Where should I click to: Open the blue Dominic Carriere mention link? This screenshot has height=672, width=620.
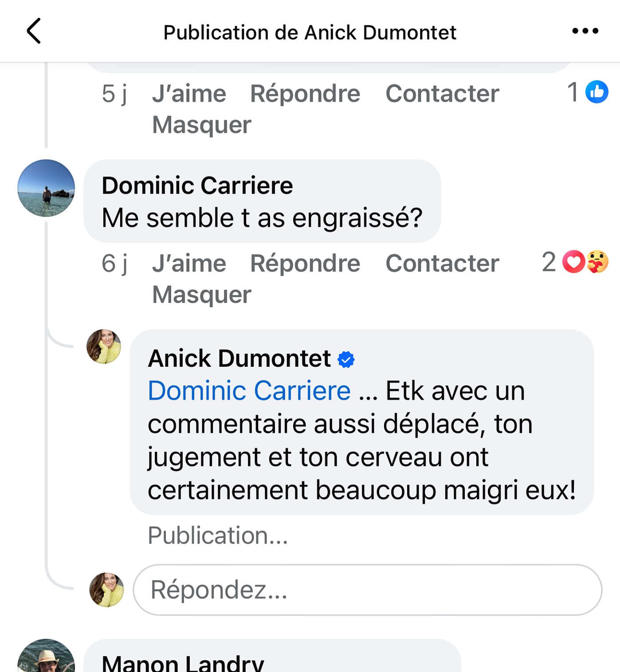(249, 391)
